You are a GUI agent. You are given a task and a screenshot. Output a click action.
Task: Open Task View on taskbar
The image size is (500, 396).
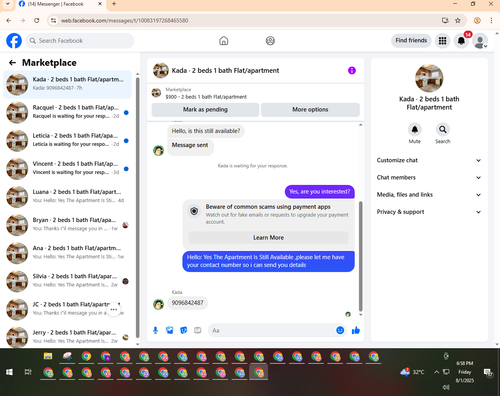[28, 372]
